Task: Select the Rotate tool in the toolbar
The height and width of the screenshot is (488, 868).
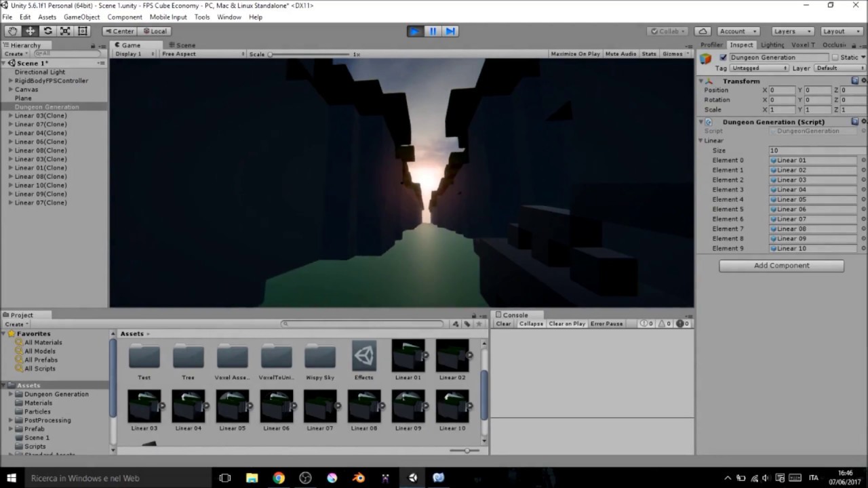Action: [x=48, y=31]
